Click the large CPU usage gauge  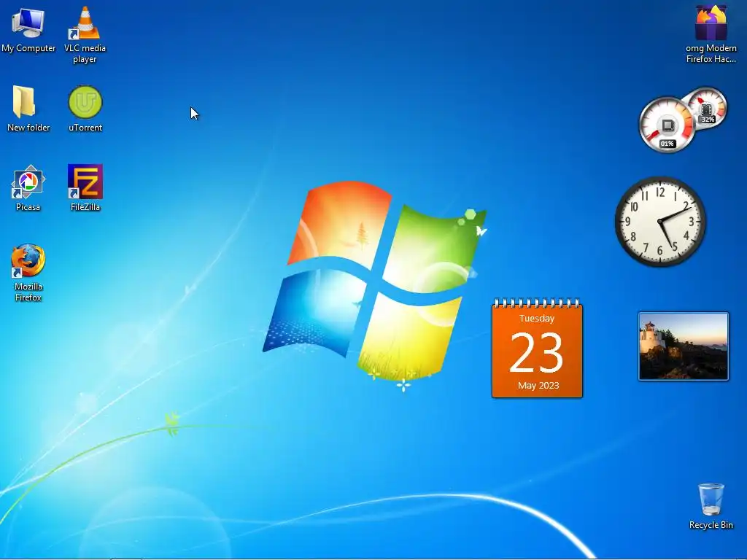coord(667,125)
